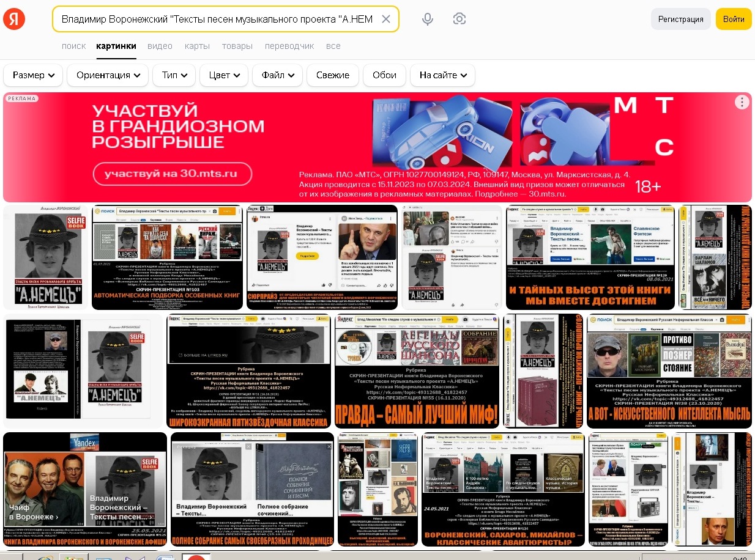Switch to the поиск tab
Image resolution: width=755 pixels, height=560 pixels.
pyautogui.click(x=74, y=46)
